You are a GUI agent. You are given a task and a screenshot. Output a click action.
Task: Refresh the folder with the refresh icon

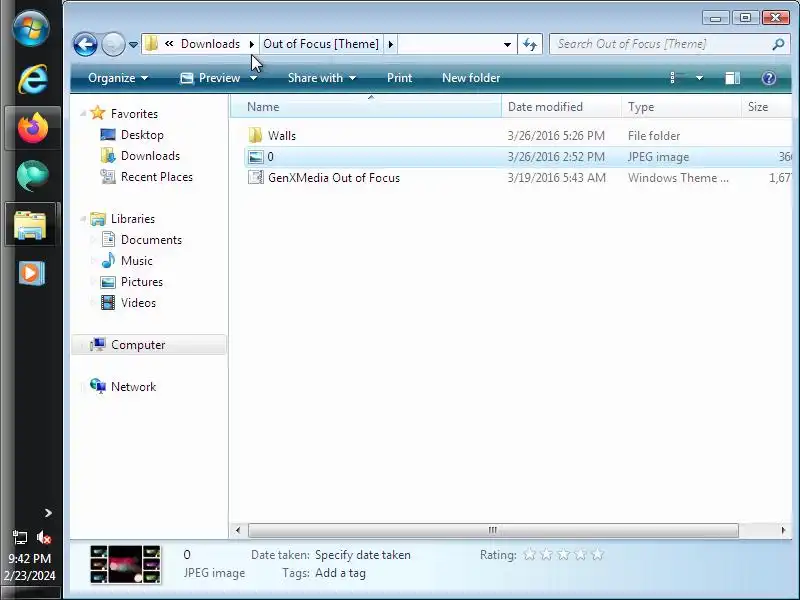pyautogui.click(x=530, y=44)
